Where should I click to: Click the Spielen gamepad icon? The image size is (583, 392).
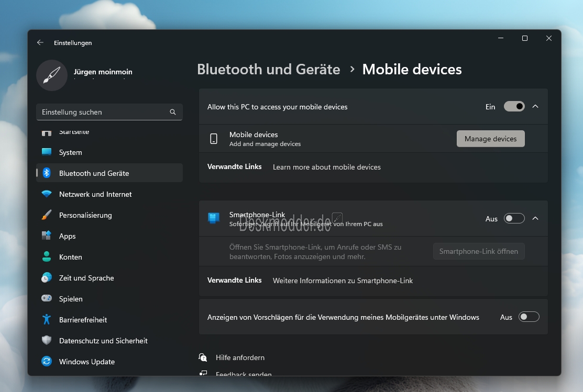pyautogui.click(x=47, y=299)
